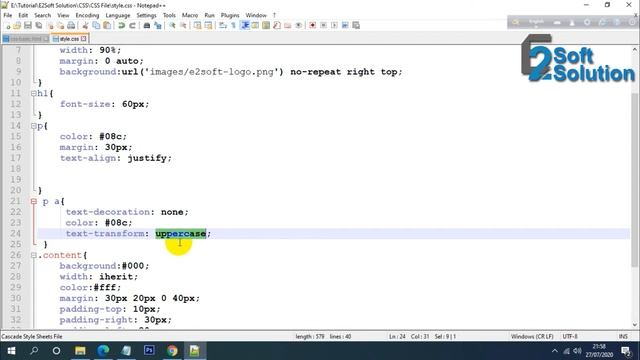Toggle synchronized vertical scrolling

point(198,25)
